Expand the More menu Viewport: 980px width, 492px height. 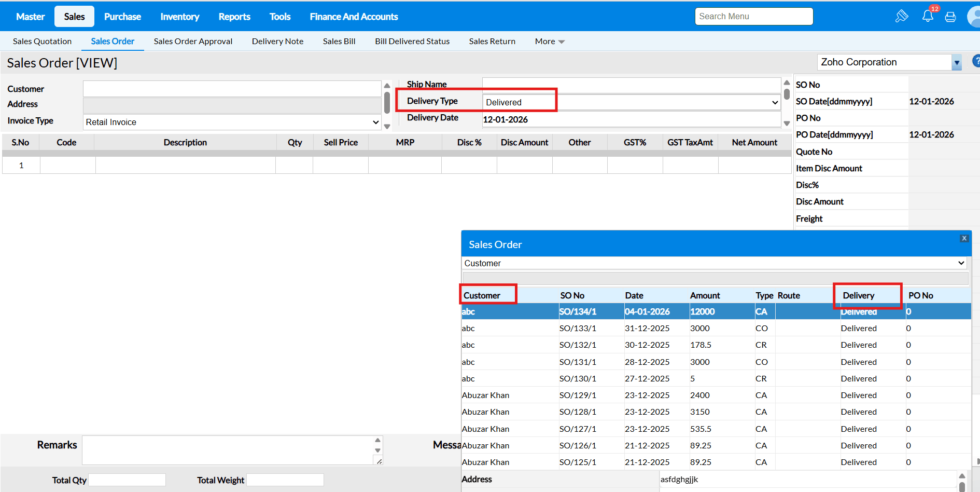(550, 42)
